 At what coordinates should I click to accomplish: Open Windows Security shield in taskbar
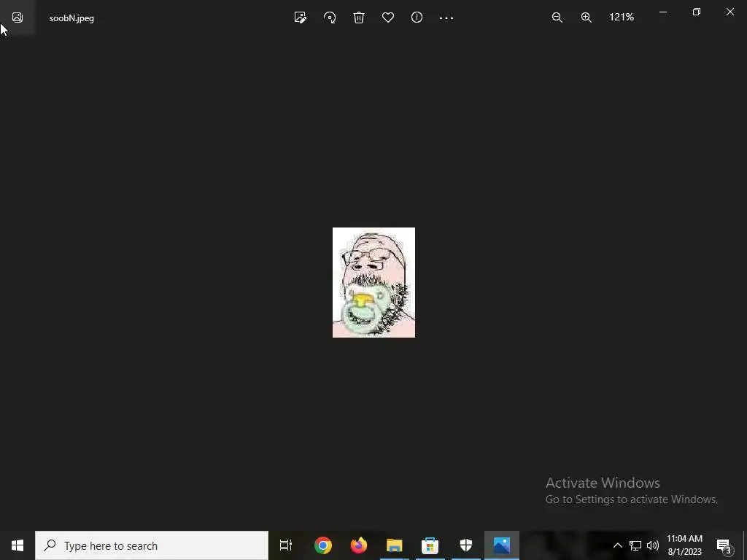[x=466, y=545]
